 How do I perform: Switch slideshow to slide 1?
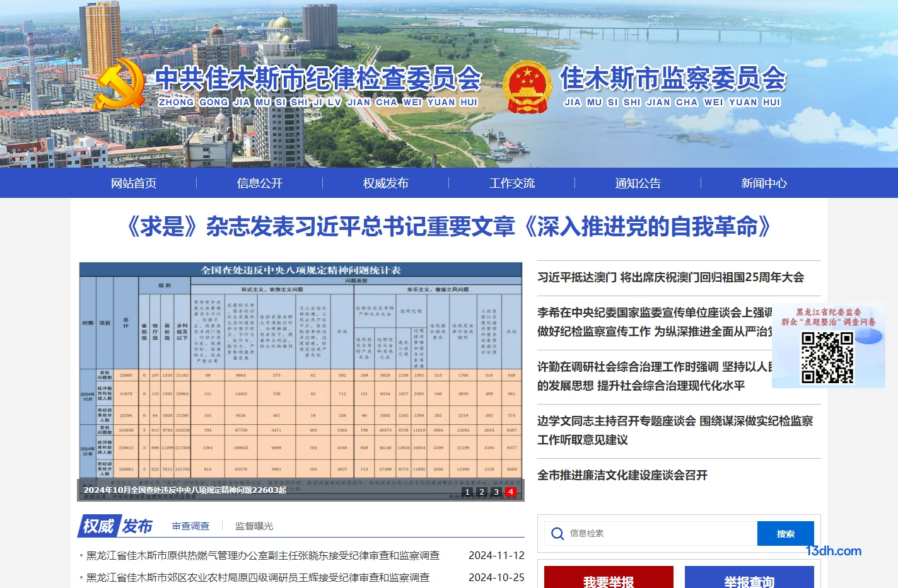coord(467,492)
